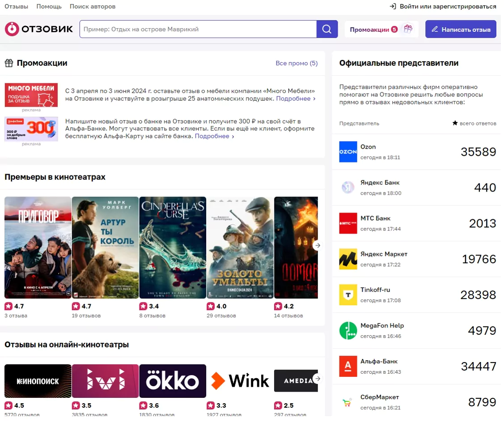This screenshot has height=422, width=504.
Task: Open the ivi online cinema tile
Action: 106,384
